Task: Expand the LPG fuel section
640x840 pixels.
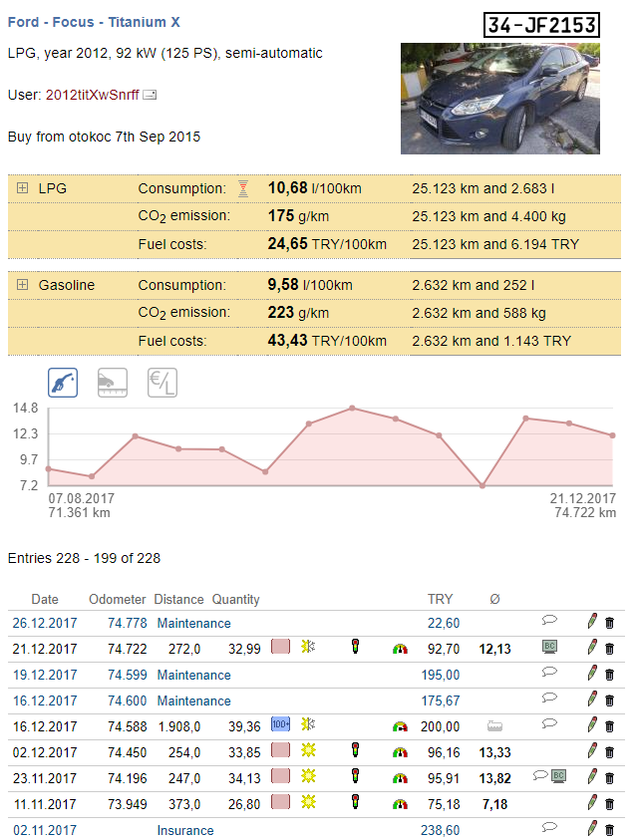Action: tap(22, 188)
